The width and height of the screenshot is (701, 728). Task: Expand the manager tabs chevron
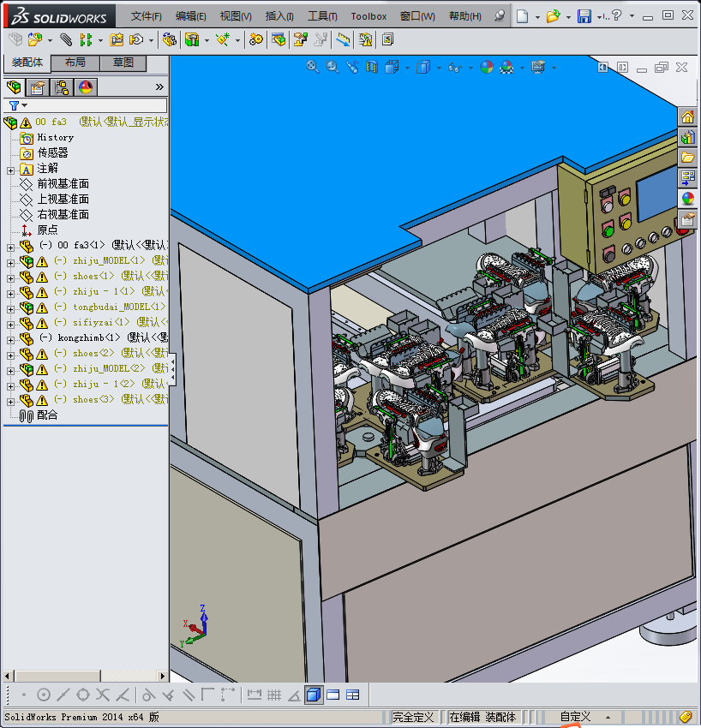(159, 87)
